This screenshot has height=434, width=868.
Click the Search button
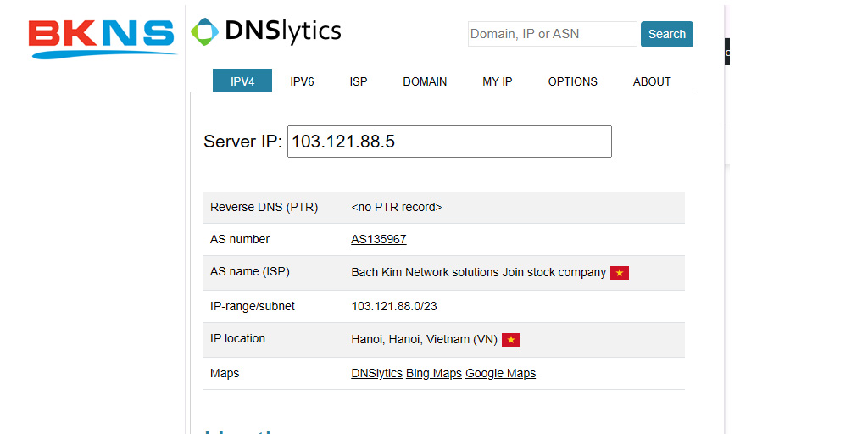667,34
